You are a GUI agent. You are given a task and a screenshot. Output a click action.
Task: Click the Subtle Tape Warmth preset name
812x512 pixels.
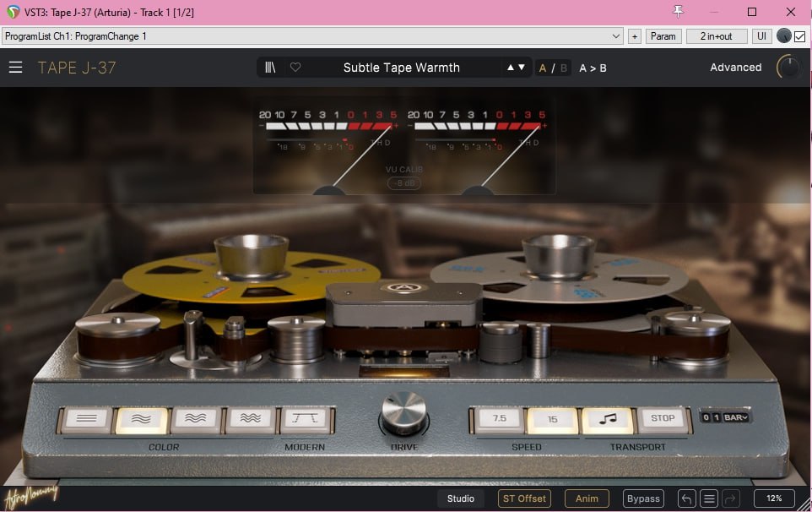click(x=401, y=68)
